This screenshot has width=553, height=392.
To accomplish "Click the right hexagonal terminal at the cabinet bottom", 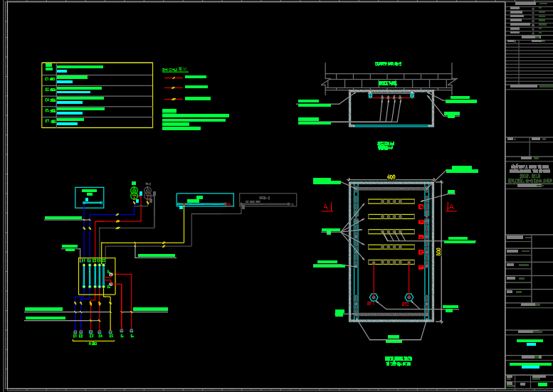I will pos(409,297).
